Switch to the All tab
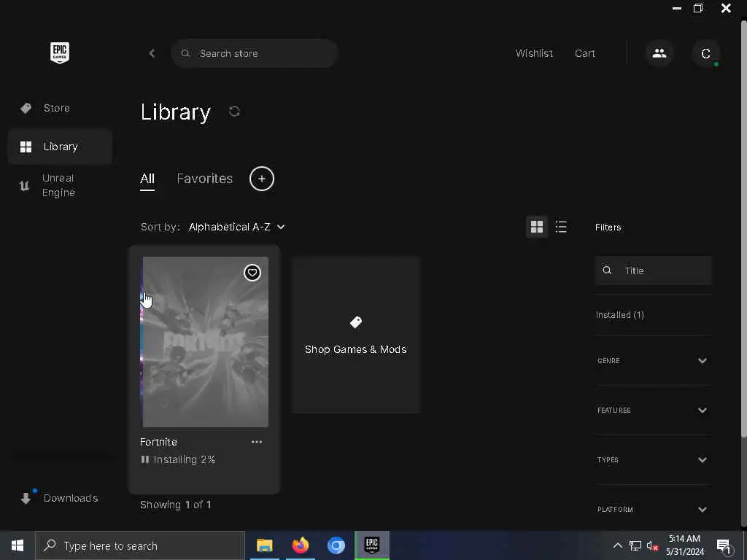 [x=147, y=179]
